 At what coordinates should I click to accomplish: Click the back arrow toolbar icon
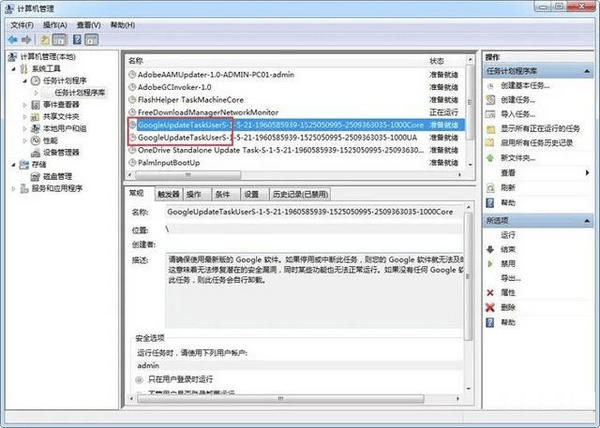[x=11, y=39]
